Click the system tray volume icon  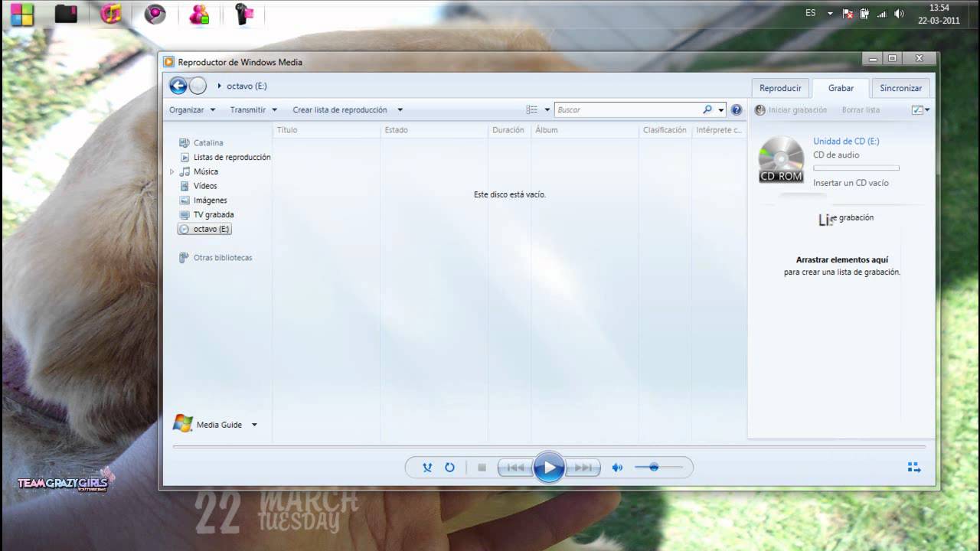[899, 14]
